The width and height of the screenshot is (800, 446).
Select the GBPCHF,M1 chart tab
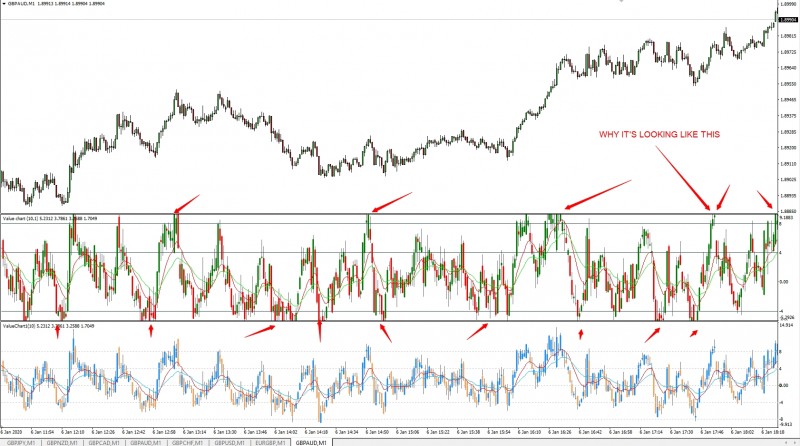pyautogui.click(x=187, y=442)
